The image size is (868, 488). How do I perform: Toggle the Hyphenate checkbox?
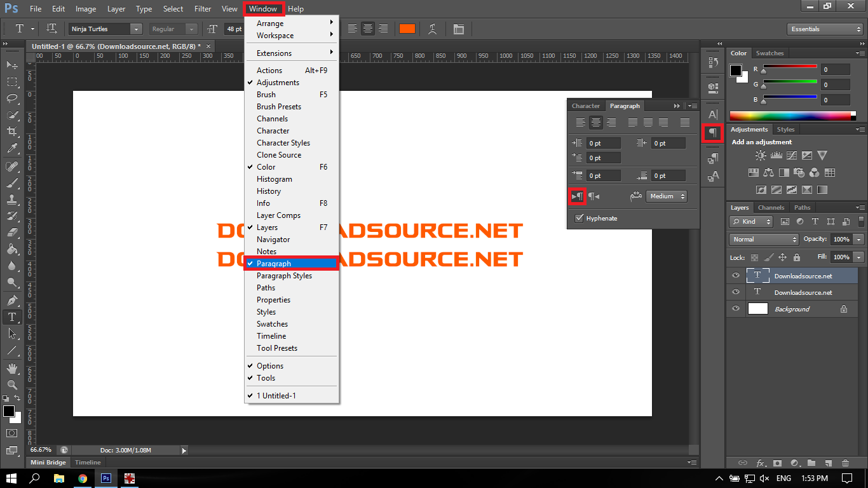point(579,218)
